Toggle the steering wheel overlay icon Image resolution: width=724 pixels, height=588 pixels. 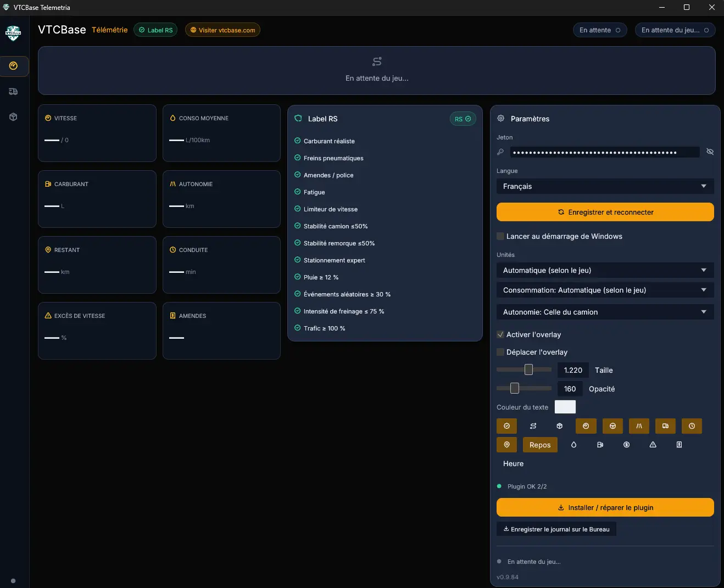point(612,426)
